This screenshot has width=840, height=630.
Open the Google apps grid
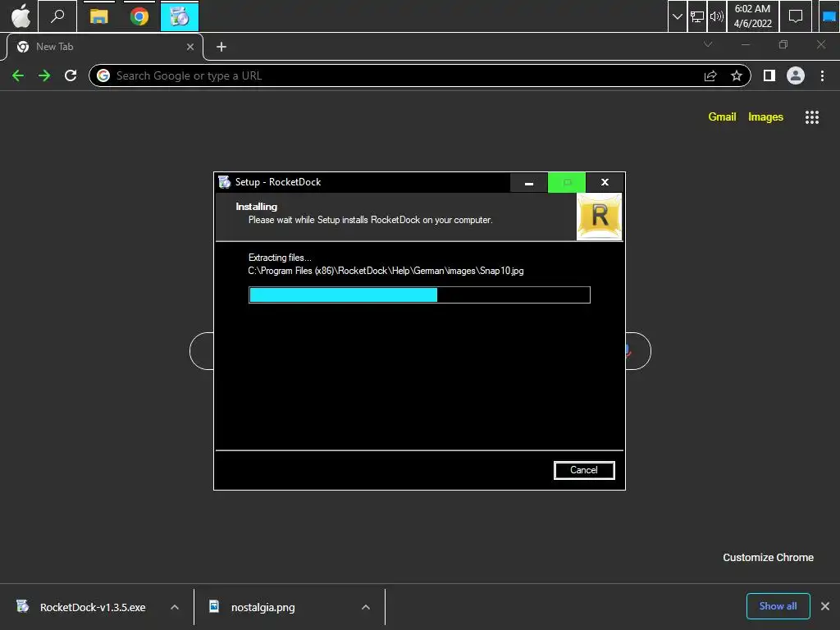click(812, 117)
